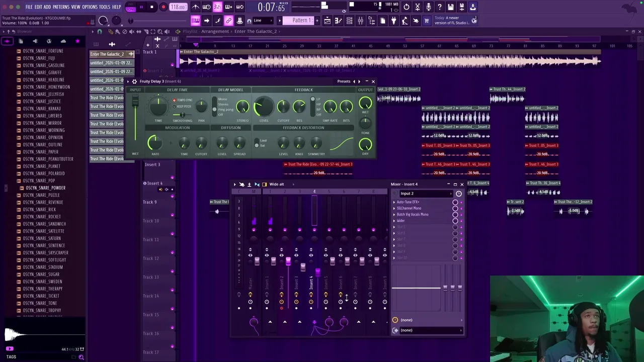Open Fruity Delay 3 gear settings icon
The width and height of the screenshot is (644, 362).
(134, 81)
